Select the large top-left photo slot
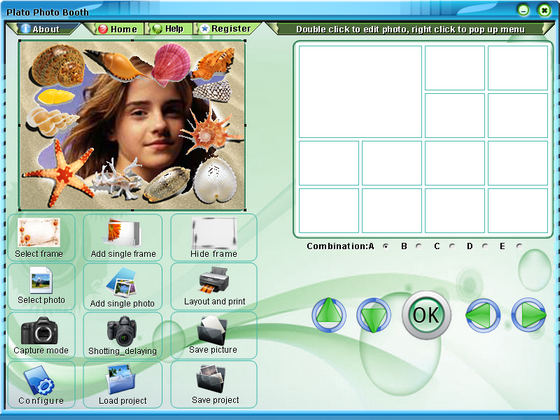 360,91
